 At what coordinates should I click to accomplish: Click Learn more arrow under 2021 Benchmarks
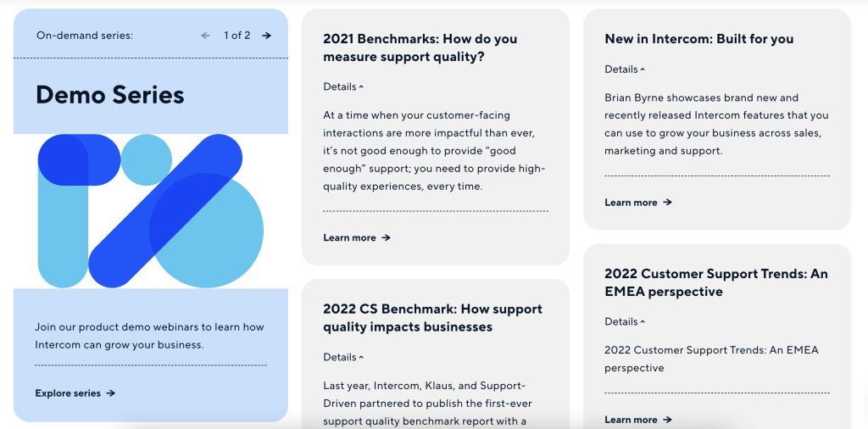coord(386,237)
